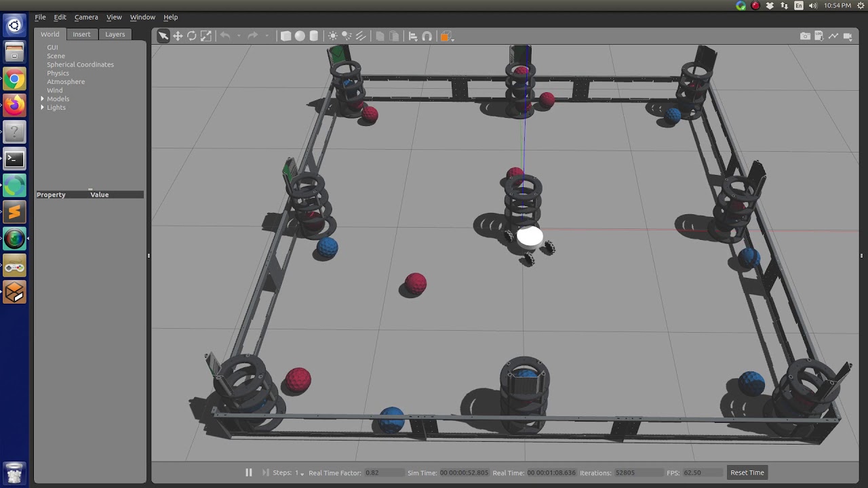
Task: Click the copy icon in toolbar
Action: coord(380,36)
